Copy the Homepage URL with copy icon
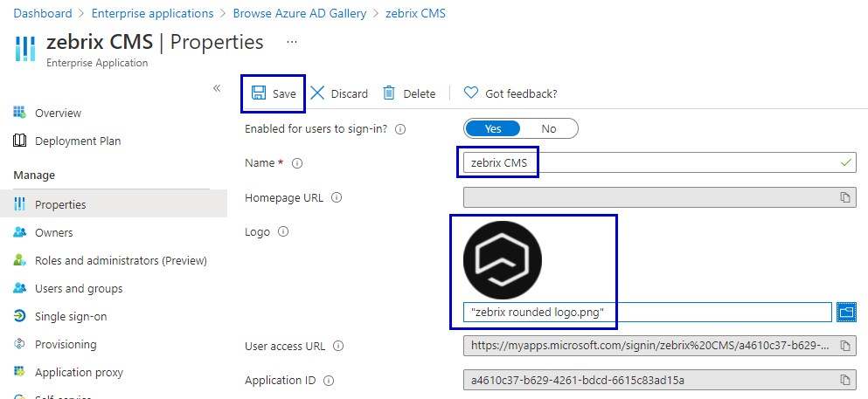868x399 pixels. (x=844, y=197)
